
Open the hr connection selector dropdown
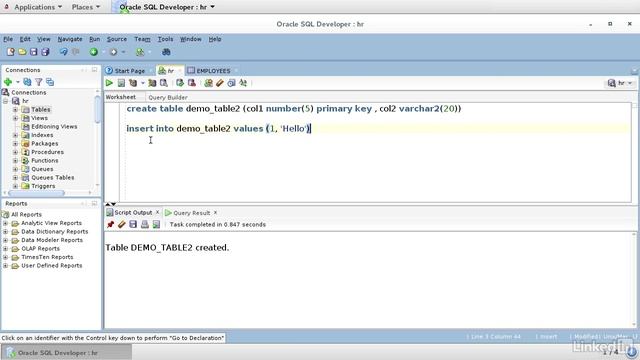620,83
